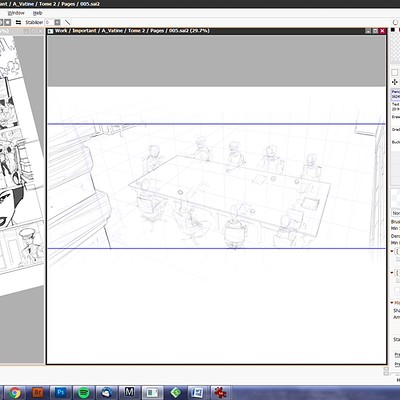400x400 pixels.
Task: Select the straight line drawing mode icon
Action: 68,22
